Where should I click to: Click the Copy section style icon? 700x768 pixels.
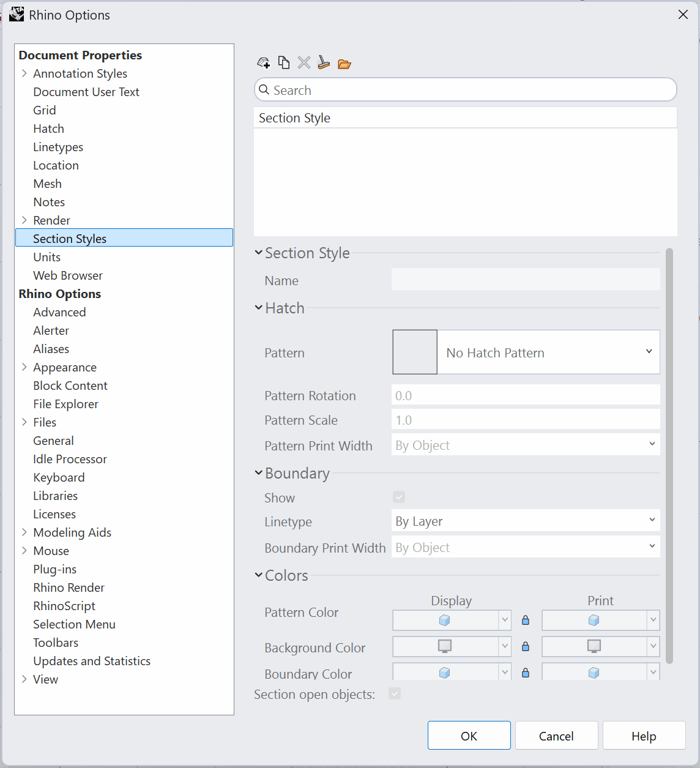point(284,62)
